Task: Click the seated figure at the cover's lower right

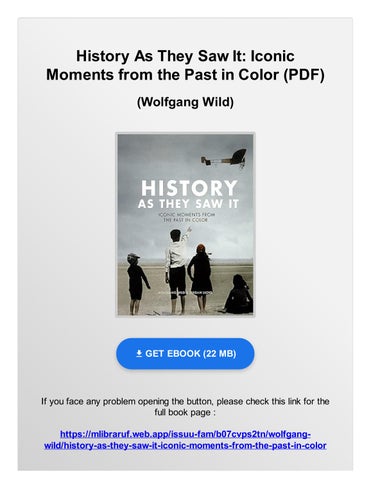Action: pos(237,294)
